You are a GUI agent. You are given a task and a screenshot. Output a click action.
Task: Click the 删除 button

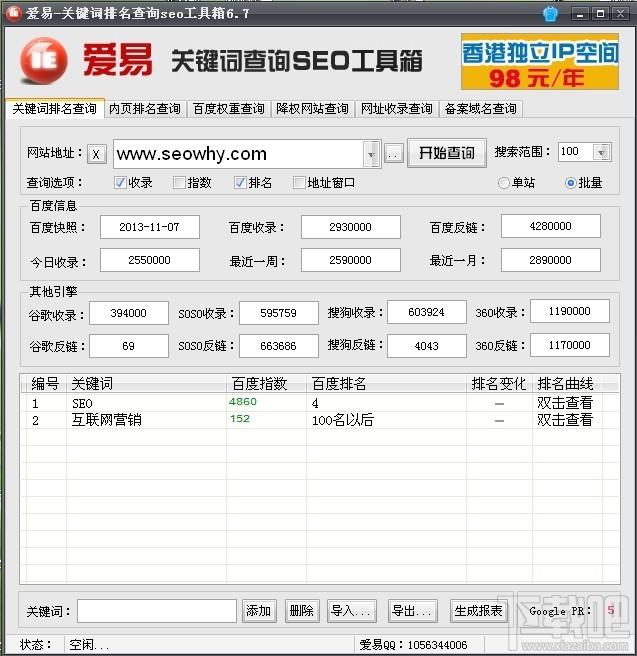pos(302,611)
